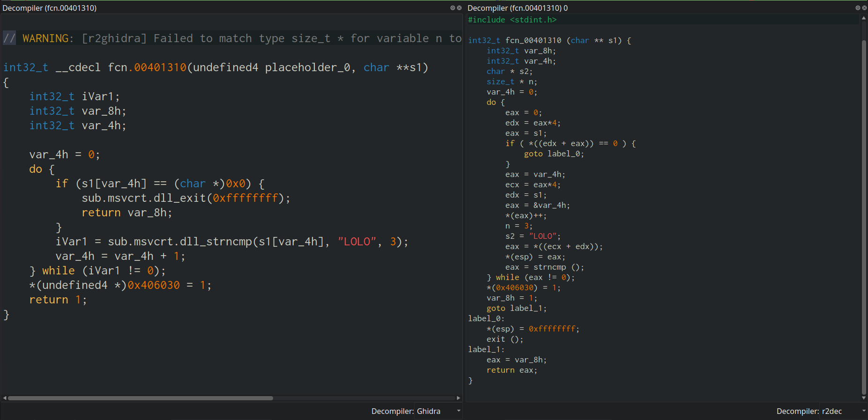This screenshot has width=868, height=420.
Task: Click the left panel title 'Decompiler (fcn.00401310)'
Action: (50, 8)
